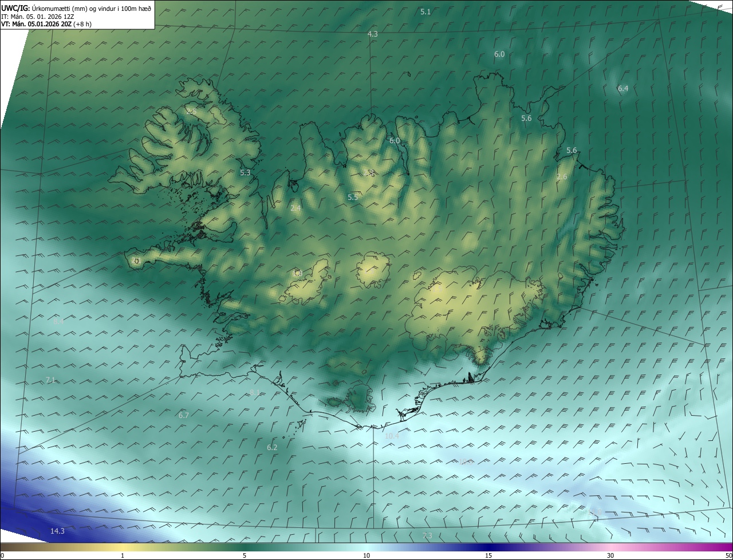This screenshot has height=560, width=733.
Task: Click the "50" tick label on colour scale
Action: tap(728, 555)
